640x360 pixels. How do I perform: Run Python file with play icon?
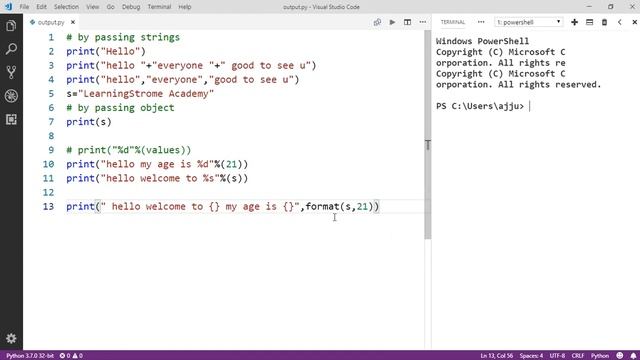pyautogui.click(x=392, y=22)
